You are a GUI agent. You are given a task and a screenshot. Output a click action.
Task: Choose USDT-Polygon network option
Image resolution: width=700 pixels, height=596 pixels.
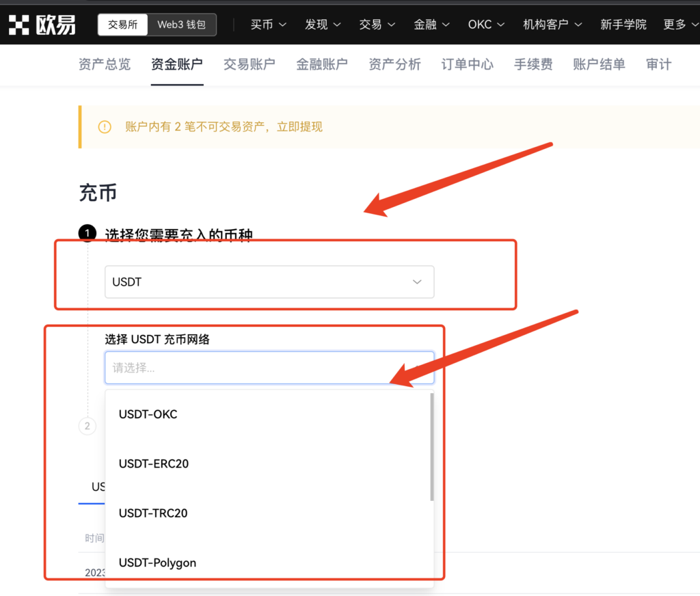[x=269, y=563]
